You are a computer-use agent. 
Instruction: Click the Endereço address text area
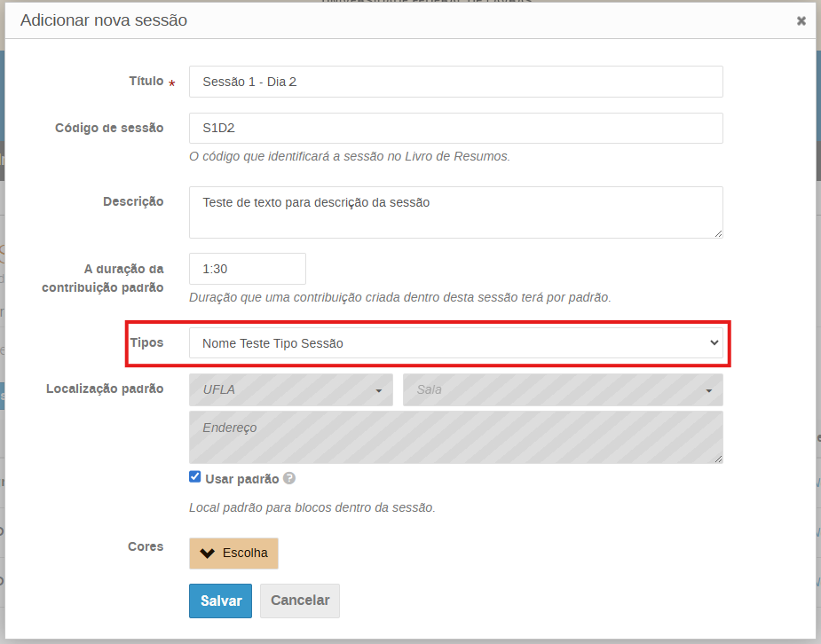click(455, 436)
